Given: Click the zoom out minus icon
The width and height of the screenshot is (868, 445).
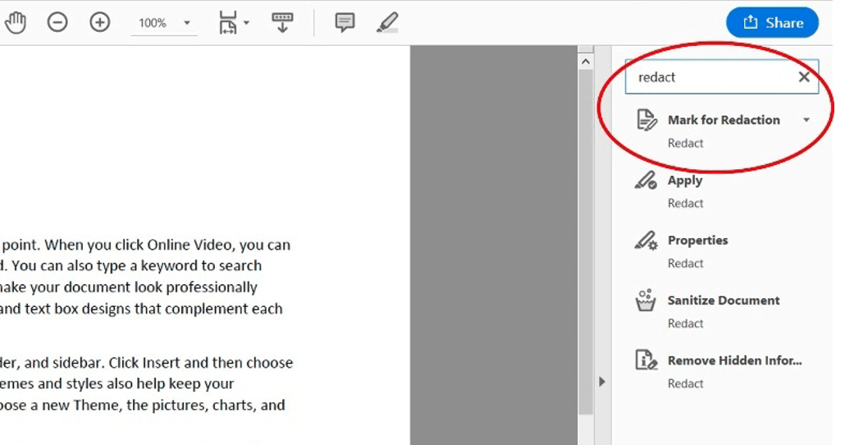Looking at the screenshot, I should [x=57, y=22].
